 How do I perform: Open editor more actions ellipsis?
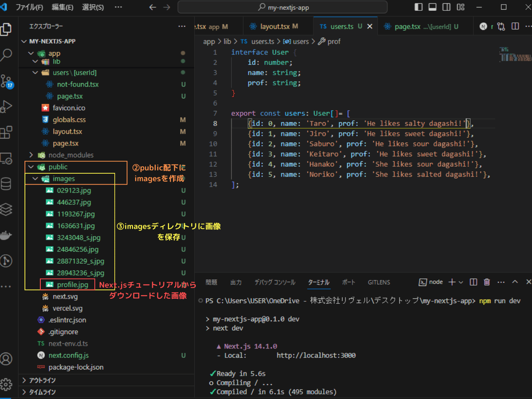click(528, 27)
